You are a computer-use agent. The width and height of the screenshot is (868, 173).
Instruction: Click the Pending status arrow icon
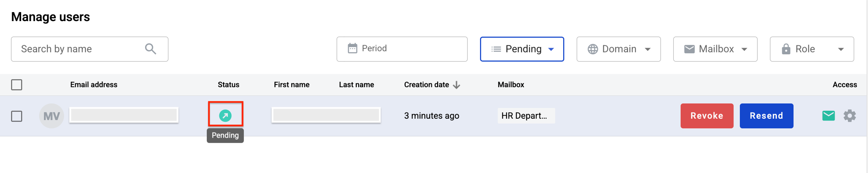point(225,115)
